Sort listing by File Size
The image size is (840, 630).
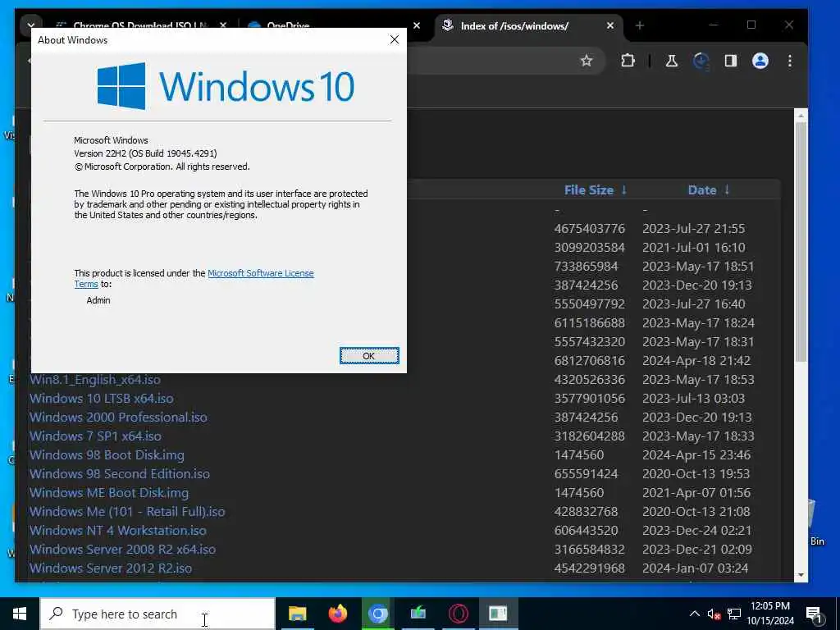coord(589,190)
